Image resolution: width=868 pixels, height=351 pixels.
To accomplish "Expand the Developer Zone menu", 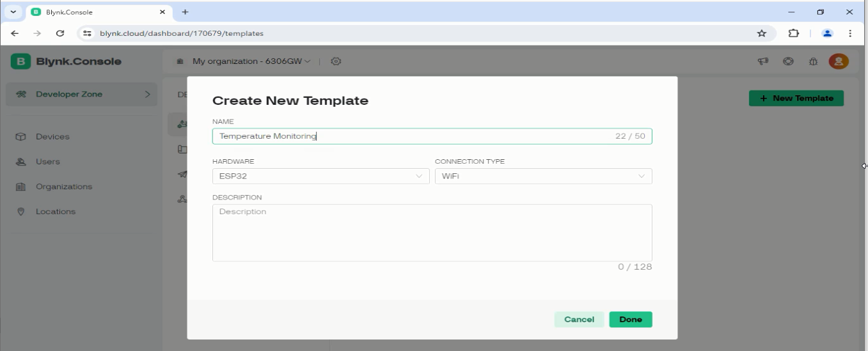I will click(82, 95).
